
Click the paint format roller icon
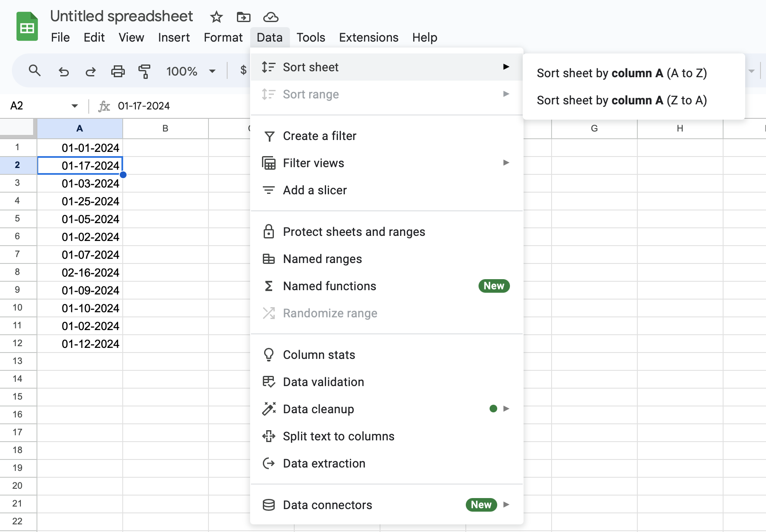[144, 71]
